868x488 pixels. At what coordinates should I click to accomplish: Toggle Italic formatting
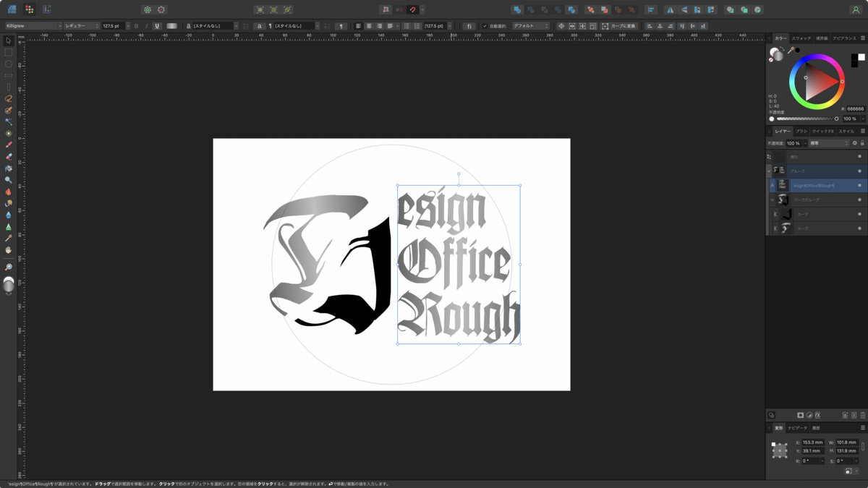click(146, 26)
